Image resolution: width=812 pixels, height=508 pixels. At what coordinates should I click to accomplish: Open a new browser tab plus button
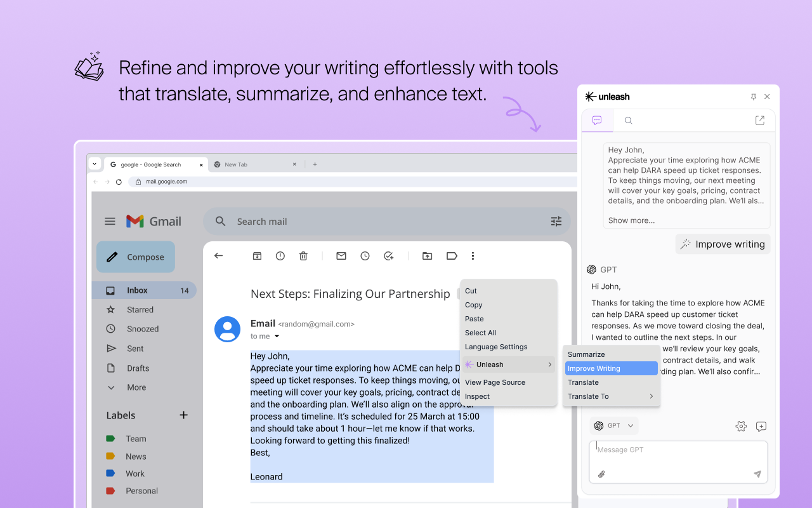(x=315, y=164)
